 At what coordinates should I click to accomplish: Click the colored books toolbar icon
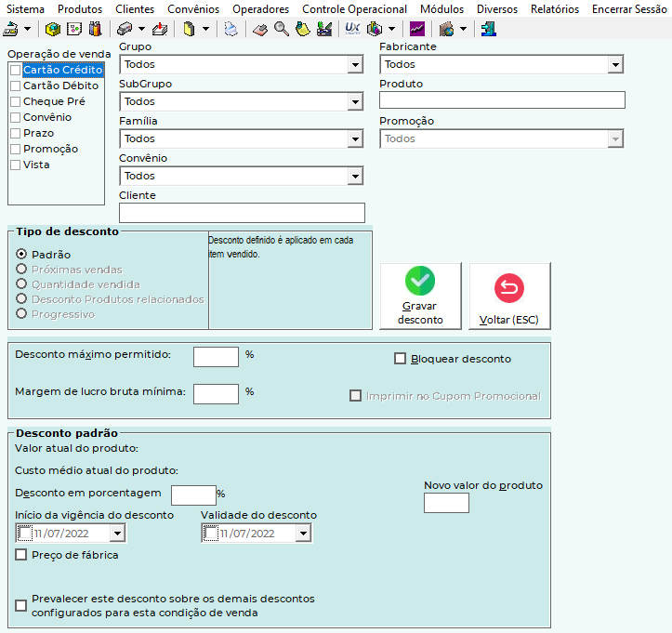tap(95, 29)
